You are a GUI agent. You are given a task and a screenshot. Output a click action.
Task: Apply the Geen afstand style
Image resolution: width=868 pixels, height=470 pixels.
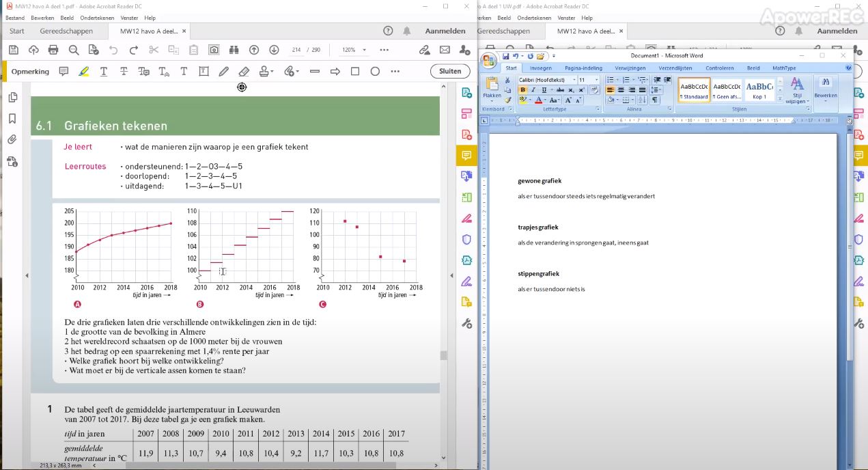[x=727, y=90]
